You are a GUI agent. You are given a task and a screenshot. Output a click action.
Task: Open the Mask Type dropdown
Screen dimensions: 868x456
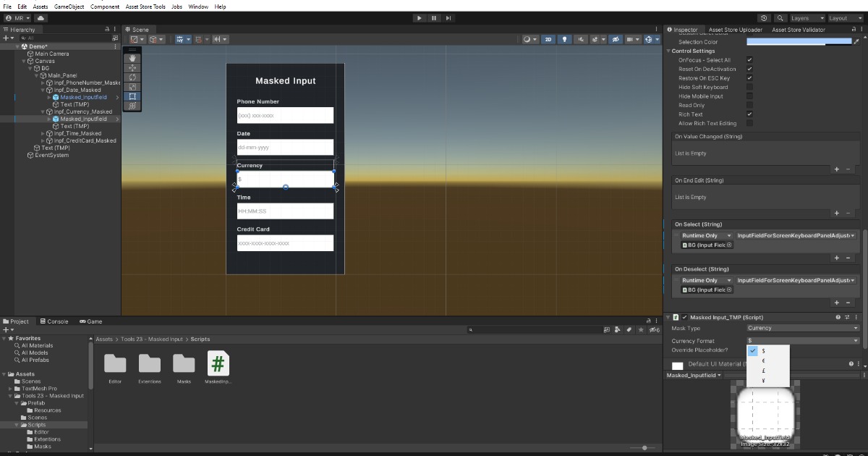click(803, 328)
